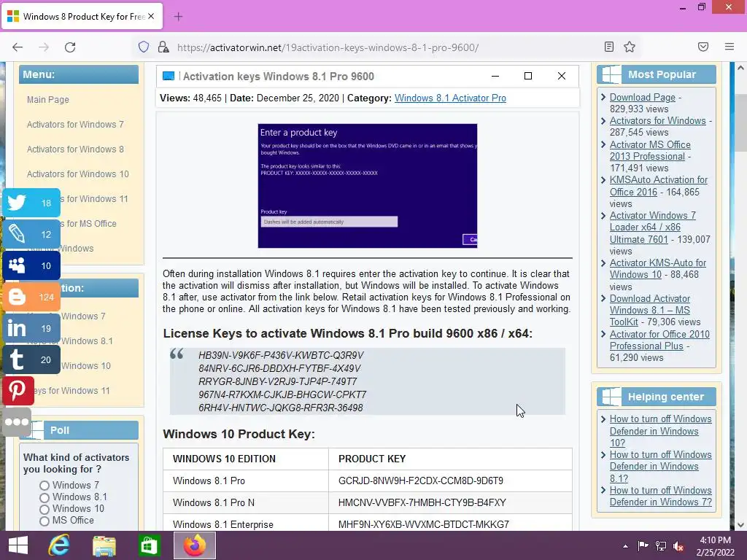Open Activators for Windows 7 menu item
Screen dimensions: 747x560
(75, 124)
